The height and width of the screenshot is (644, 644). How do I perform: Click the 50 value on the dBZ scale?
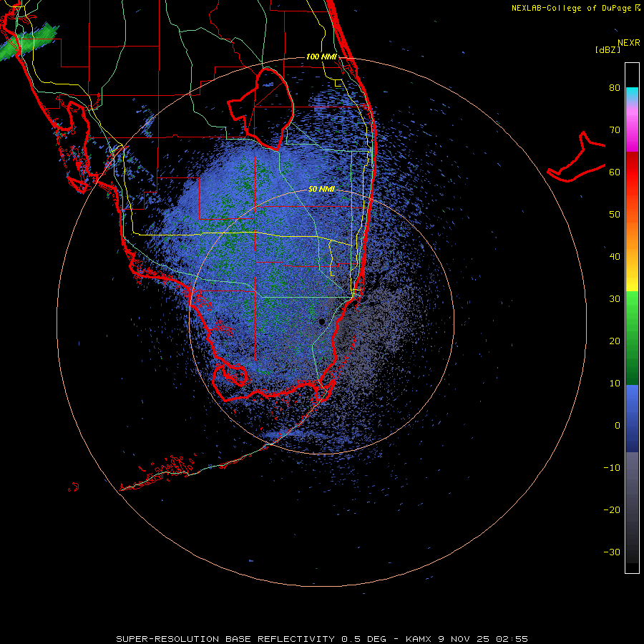click(x=615, y=215)
